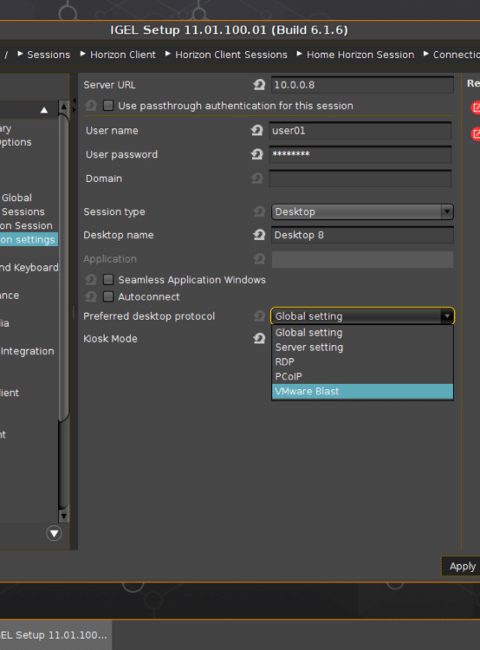
Task: Click the round down-arrow icon below sidebar tree
Action: click(54, 533)
